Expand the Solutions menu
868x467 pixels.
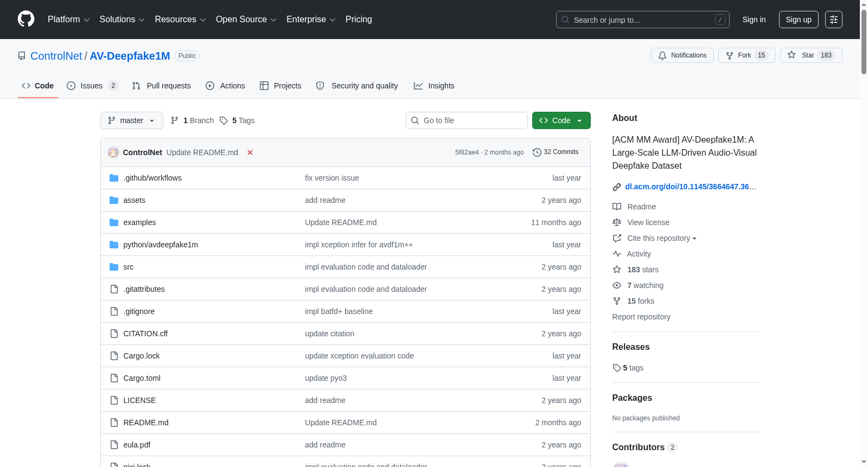click(122, 20)
